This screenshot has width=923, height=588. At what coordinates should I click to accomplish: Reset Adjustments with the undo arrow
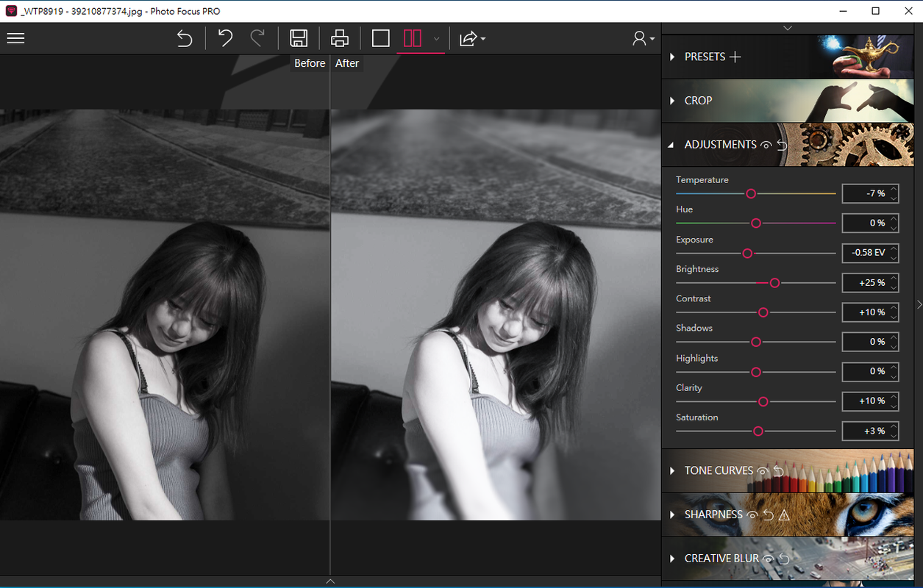[x=782, y=145]
